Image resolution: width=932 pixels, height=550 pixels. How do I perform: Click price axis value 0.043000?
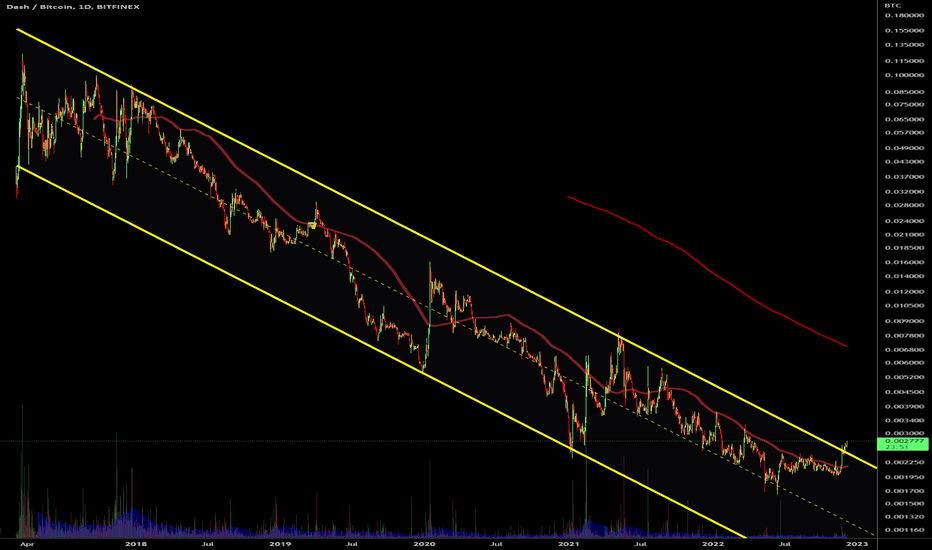click(x=904, y=161)
